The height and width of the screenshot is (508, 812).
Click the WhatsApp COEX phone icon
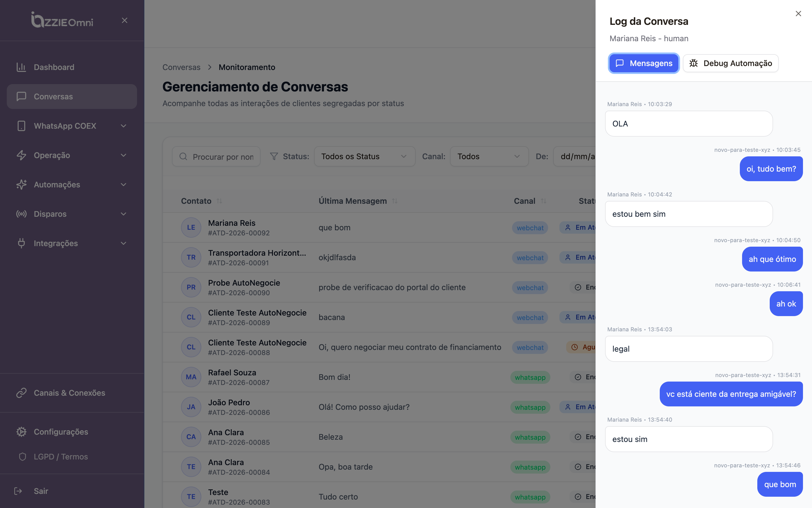click(21, 126)
